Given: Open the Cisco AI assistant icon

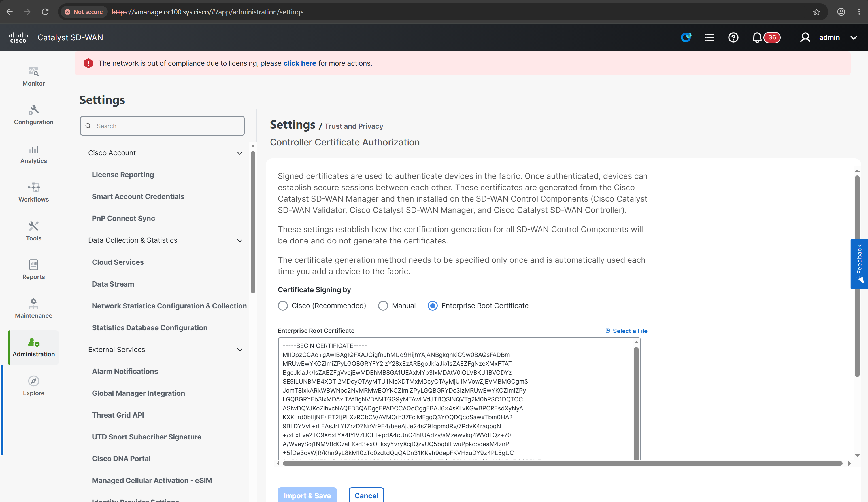Looking at the screenshot, I should pyautogui.click(x=686, y=37).
